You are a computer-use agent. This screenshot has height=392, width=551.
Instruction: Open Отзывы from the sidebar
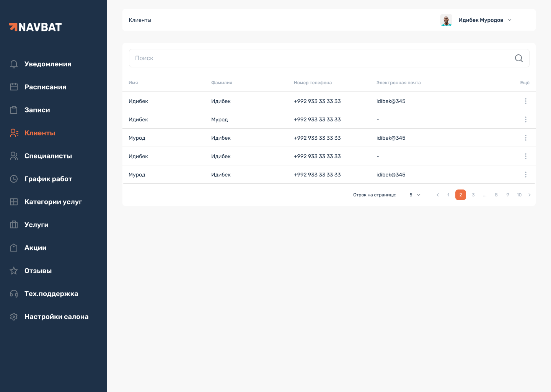38,271
